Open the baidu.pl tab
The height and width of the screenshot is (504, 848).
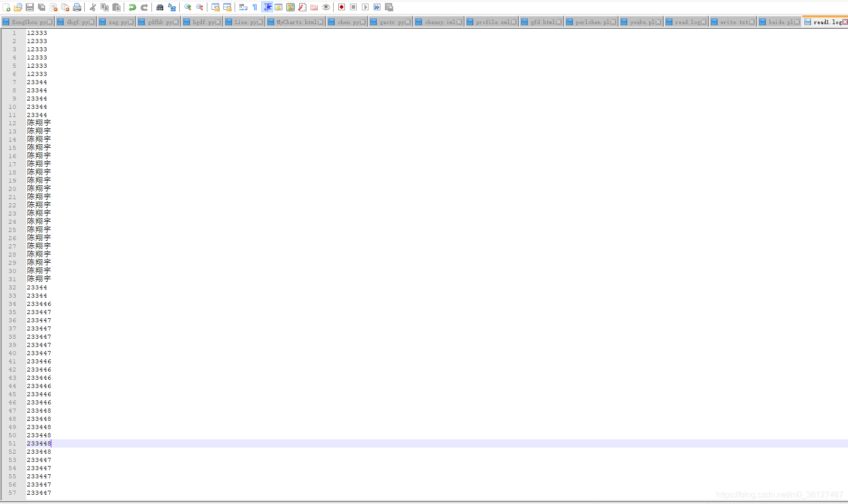(780, 22)
